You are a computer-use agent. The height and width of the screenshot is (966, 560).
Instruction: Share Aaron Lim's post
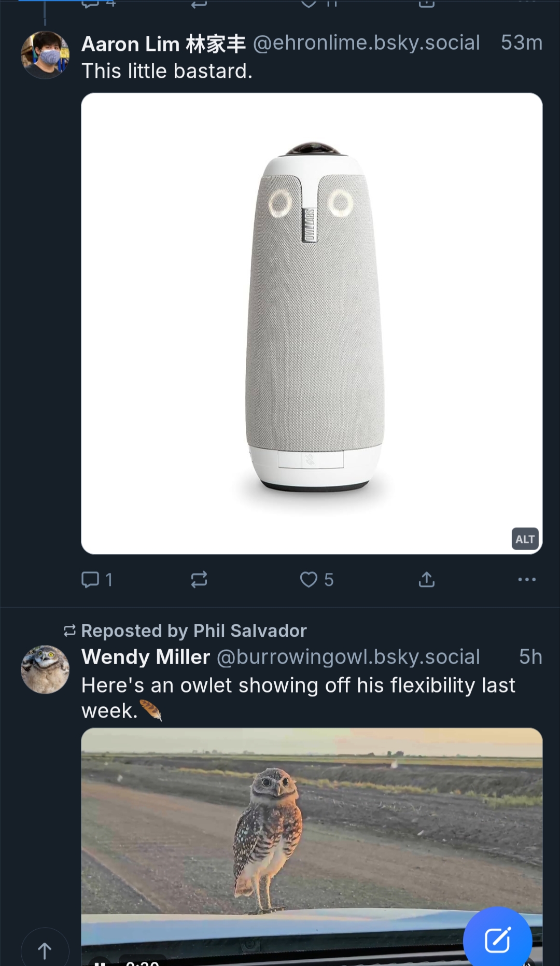(426, 579)
